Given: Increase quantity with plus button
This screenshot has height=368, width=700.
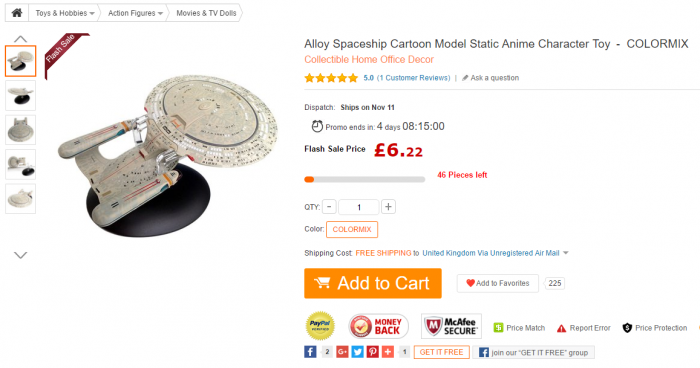Looking at the screenshot, I should pos(388,207).
